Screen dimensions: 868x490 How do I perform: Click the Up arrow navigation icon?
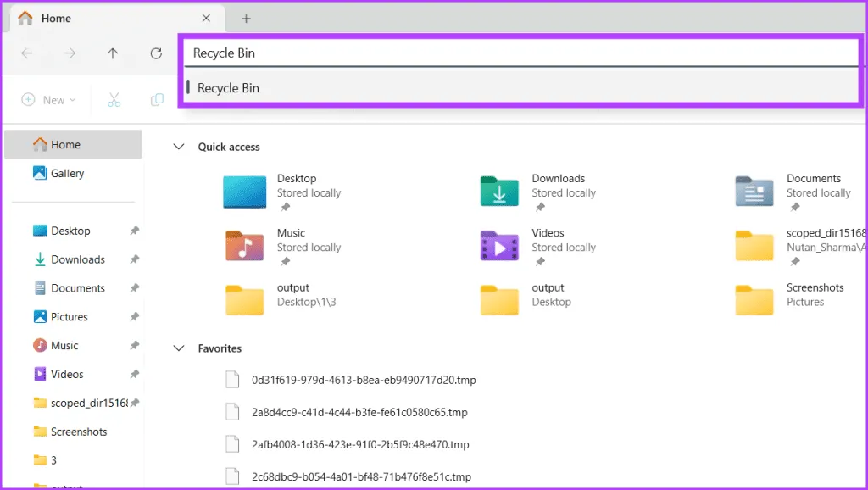point(113,53)
